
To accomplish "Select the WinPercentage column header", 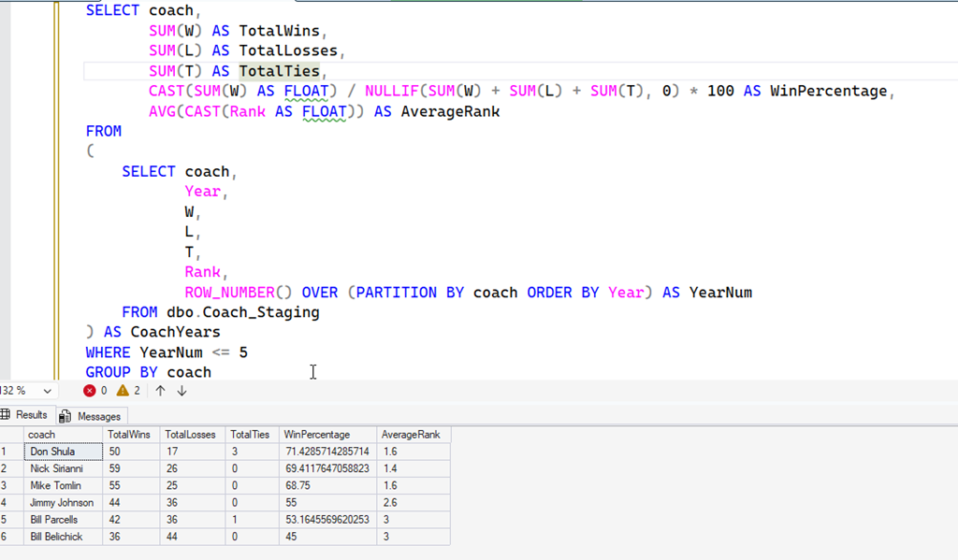I will (317, 435).
